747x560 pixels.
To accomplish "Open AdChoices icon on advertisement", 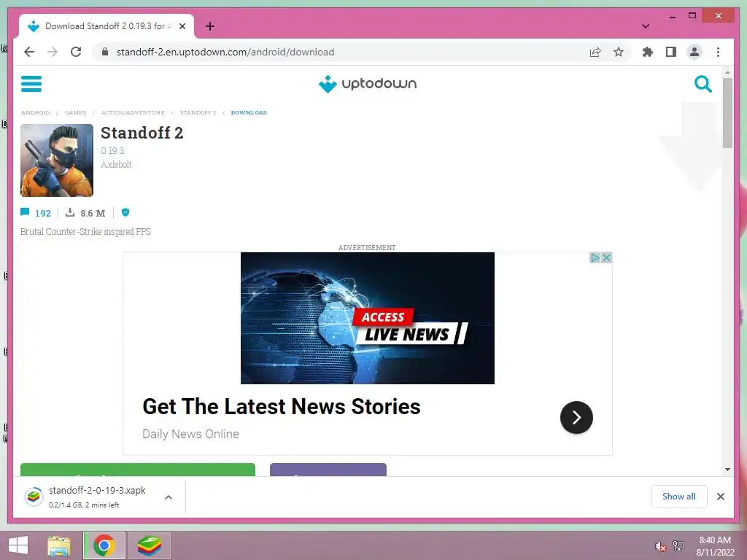I will 595,257.
